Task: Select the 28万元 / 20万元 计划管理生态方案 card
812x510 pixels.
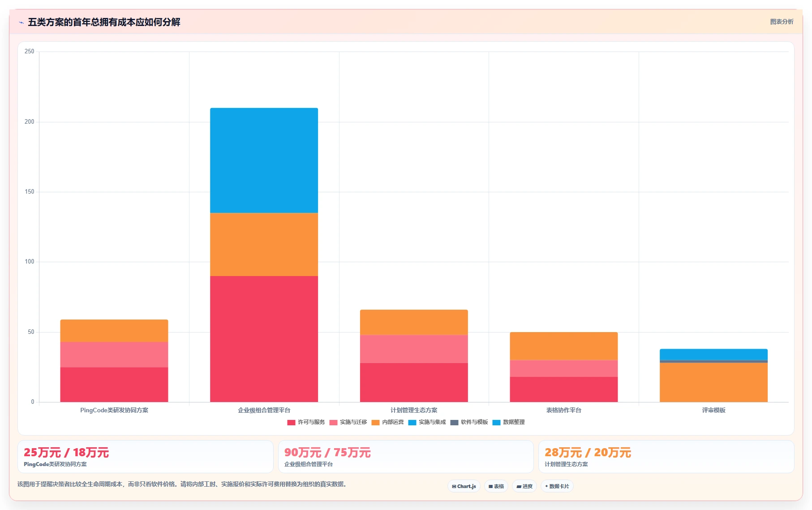Action: click(x=666, y=456)
